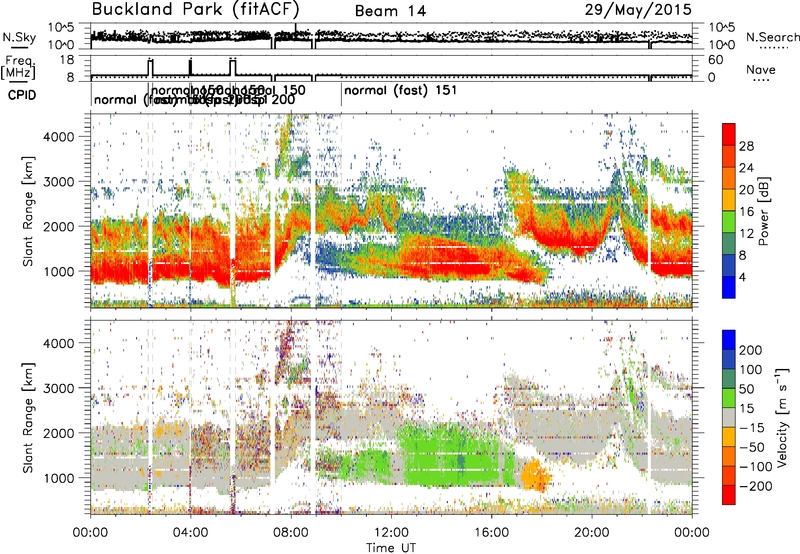The height and width of the screenshot is (554, 800).
Task: Click the power panel's 'Slant Range [km]' axis title
Action: (x=28, y=211)
